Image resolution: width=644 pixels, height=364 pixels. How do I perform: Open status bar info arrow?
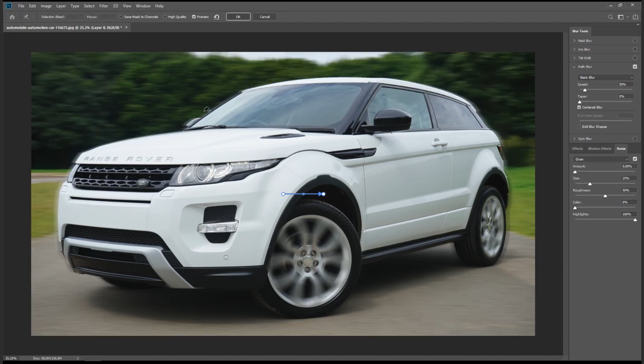(77, 358)
